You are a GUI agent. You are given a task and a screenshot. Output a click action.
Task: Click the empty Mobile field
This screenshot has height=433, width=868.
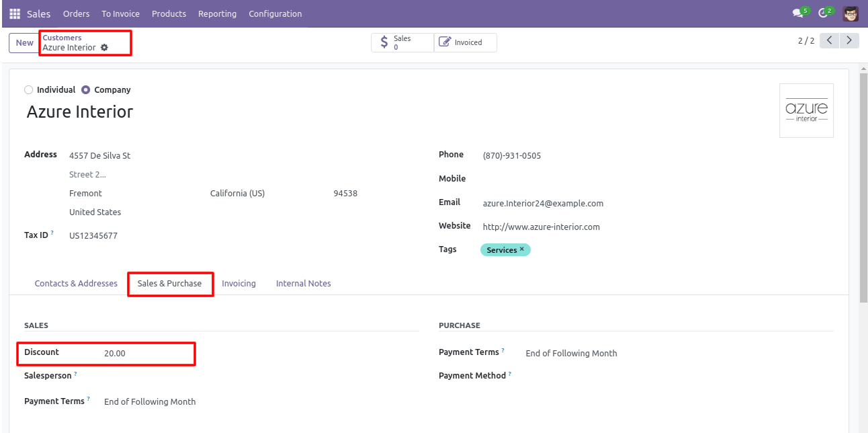[x=658, y=179]
